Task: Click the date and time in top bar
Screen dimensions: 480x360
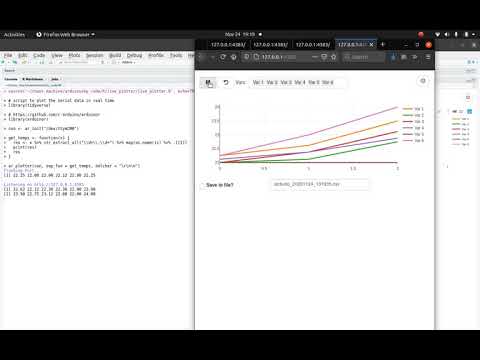Action: 241,34
